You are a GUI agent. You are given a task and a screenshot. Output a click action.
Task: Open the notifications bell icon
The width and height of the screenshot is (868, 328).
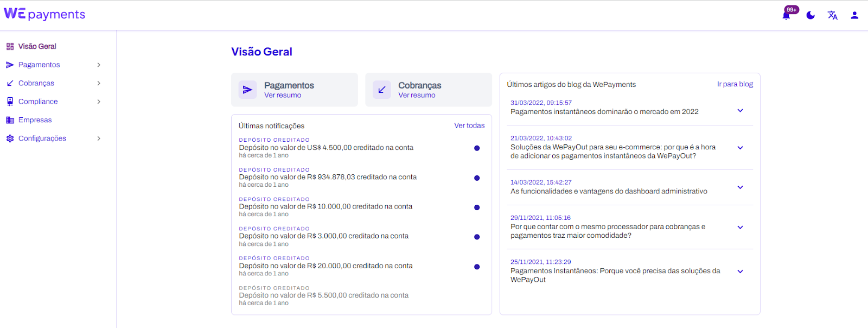point(786,16)
